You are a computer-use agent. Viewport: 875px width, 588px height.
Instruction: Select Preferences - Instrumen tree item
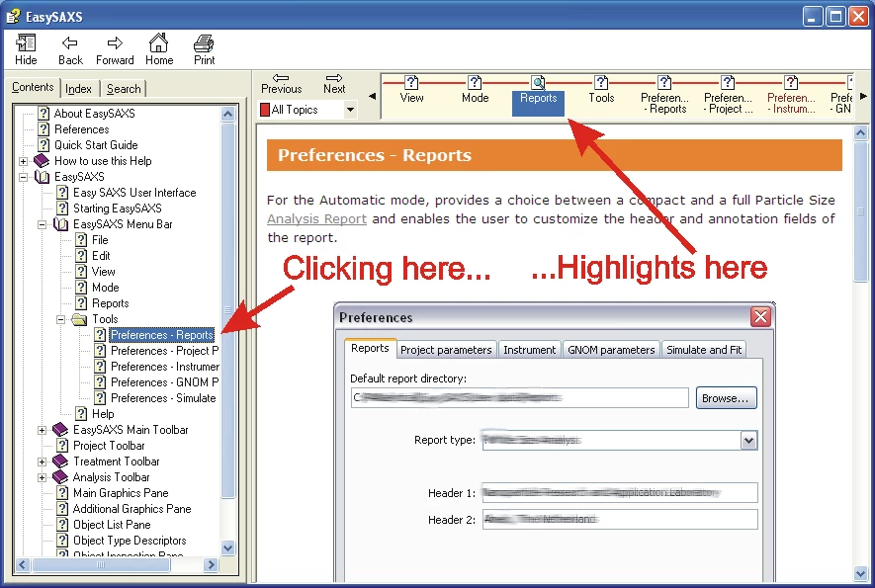165,367
